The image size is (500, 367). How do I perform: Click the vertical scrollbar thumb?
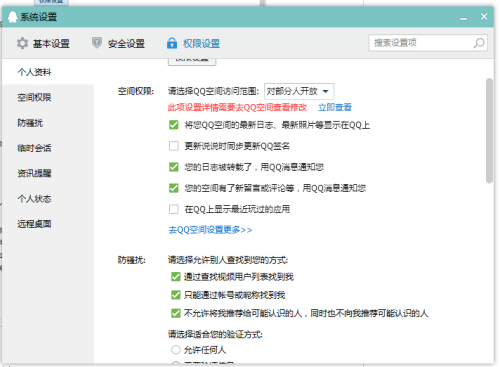(x=489, y=131)
